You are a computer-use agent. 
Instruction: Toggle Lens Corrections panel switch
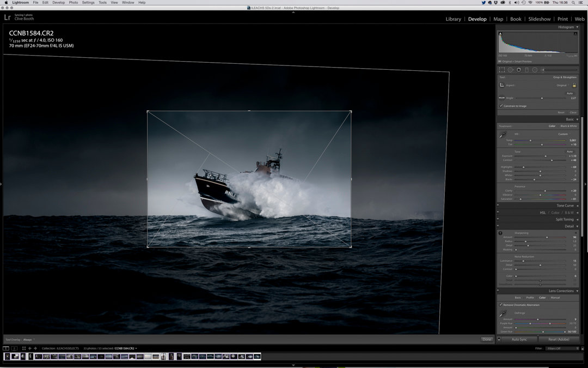pos(498,291)
